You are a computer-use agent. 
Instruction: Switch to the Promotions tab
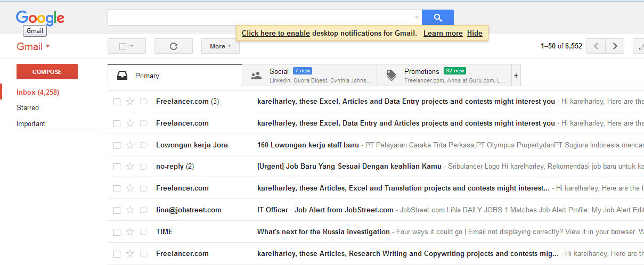pos(444,76)
